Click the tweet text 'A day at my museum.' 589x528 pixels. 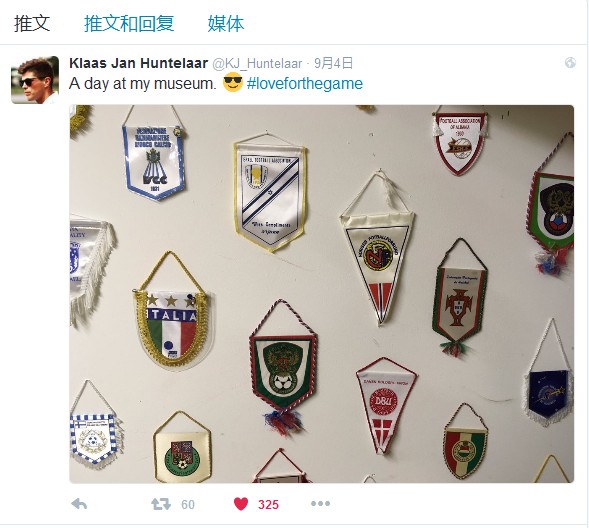143,83
